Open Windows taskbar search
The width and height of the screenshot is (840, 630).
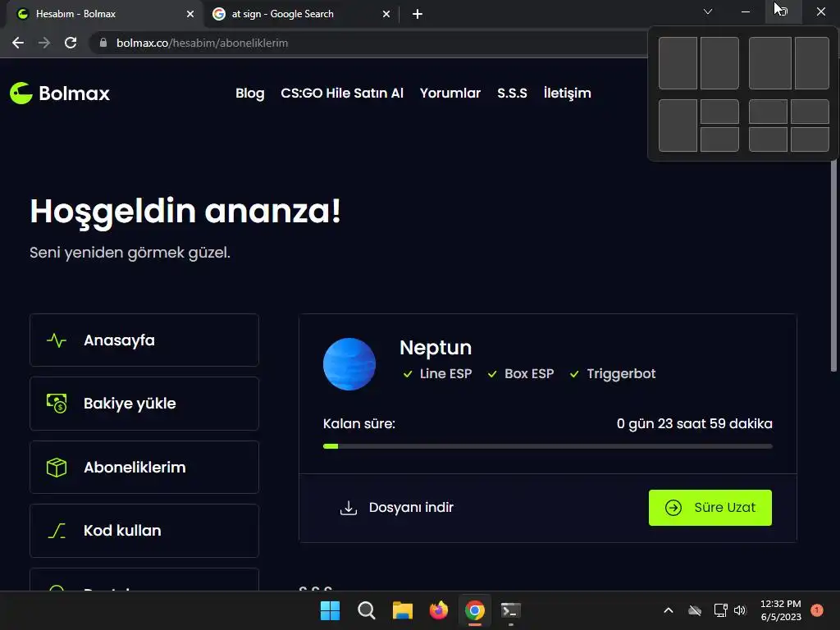point(367,610)
